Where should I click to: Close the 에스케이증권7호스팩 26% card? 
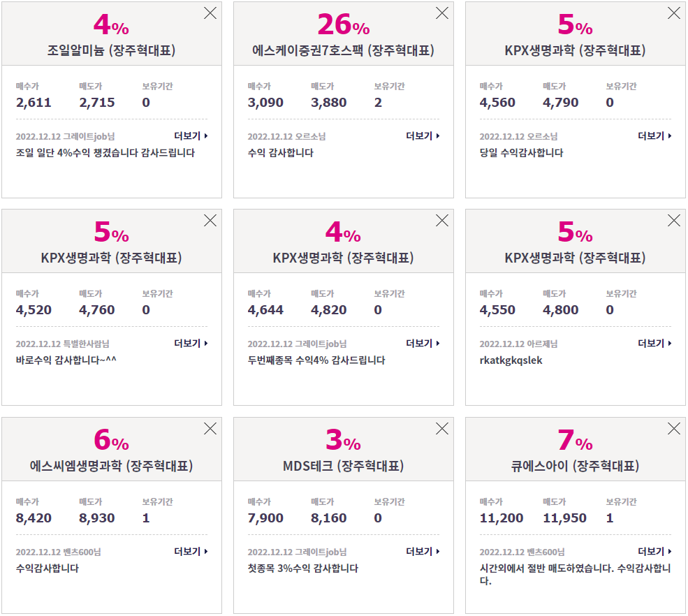[x=442, y=13]
